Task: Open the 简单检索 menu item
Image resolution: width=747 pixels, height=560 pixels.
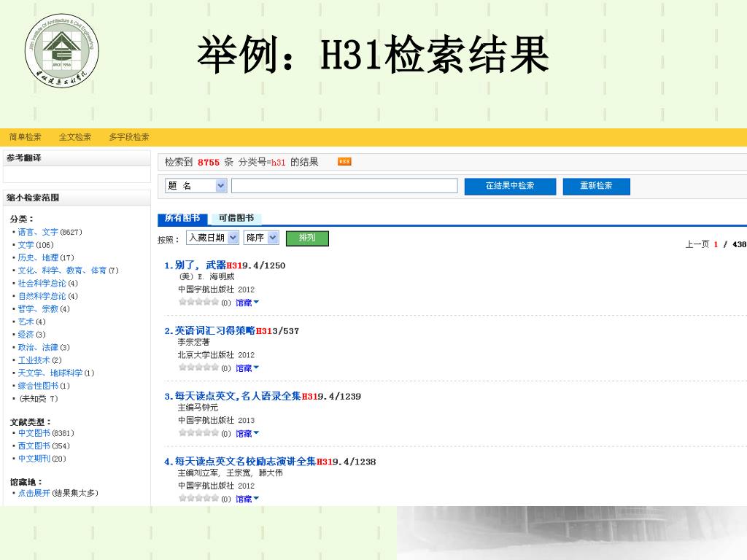Action: click(x=26, y=137)
